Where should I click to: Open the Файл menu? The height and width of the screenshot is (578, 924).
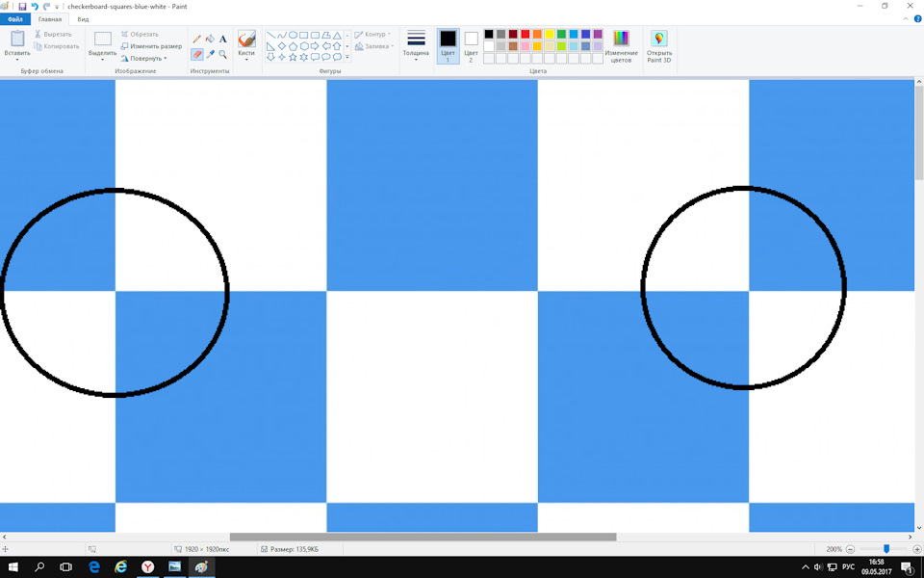coord(15,19)
